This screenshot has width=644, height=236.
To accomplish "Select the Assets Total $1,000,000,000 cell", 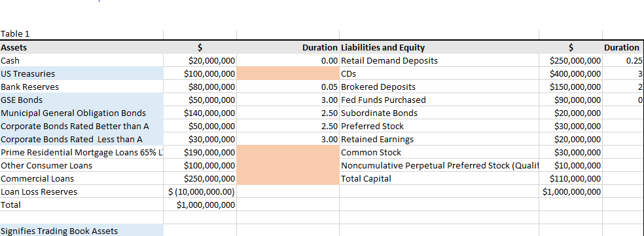I will [200, 205].
